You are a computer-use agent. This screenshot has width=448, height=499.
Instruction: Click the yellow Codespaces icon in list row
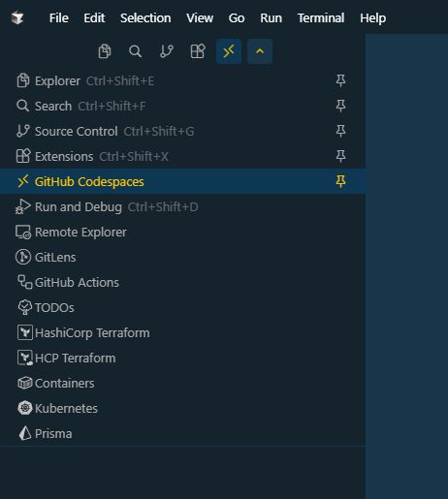23,181
